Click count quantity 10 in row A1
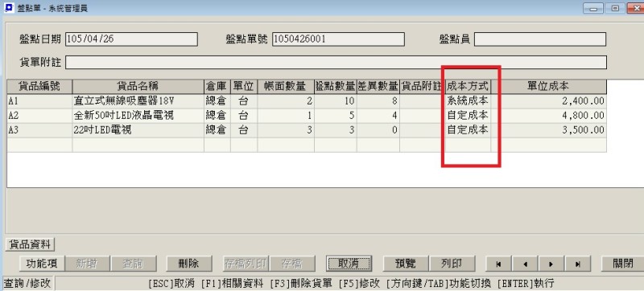This screenshot has height=291, width=644. pos(336,101)
